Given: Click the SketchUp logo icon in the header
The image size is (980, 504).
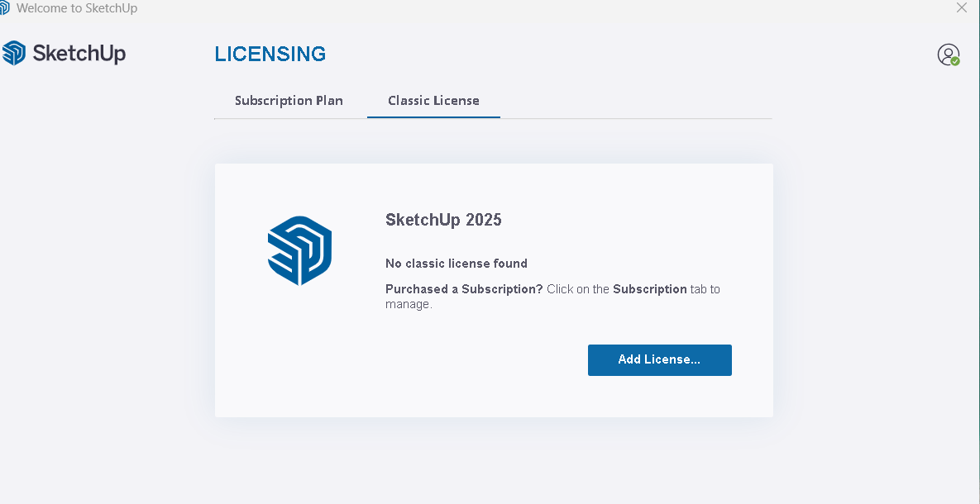Looking at the screenshot, I should [14, 54].
